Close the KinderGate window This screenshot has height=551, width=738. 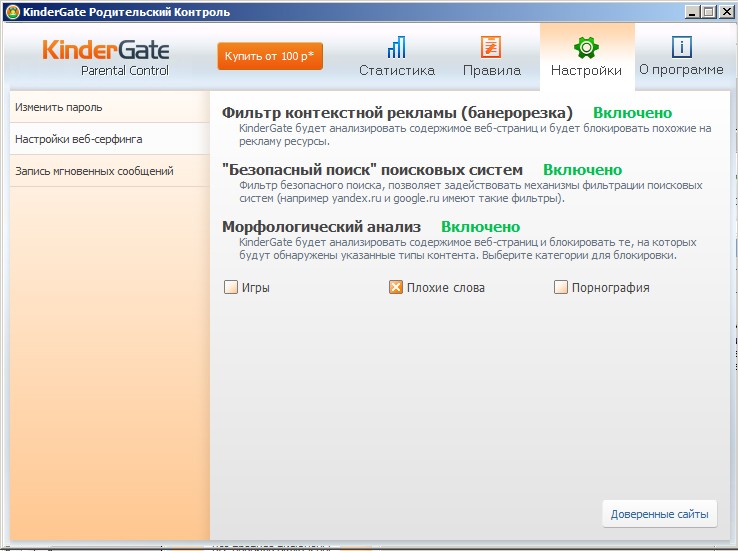(x=726, y=12)
